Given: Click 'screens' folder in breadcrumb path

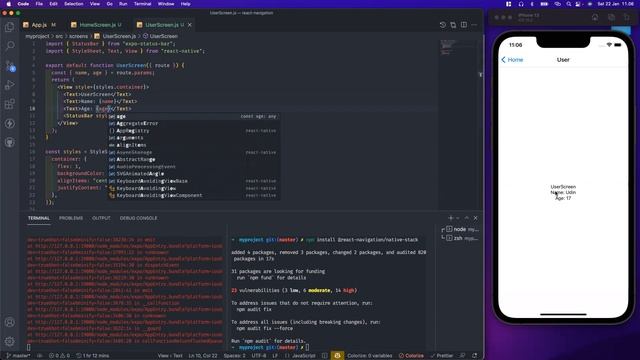Looking at the screenshot, I should pyautogui.click(x=78, y=36).
